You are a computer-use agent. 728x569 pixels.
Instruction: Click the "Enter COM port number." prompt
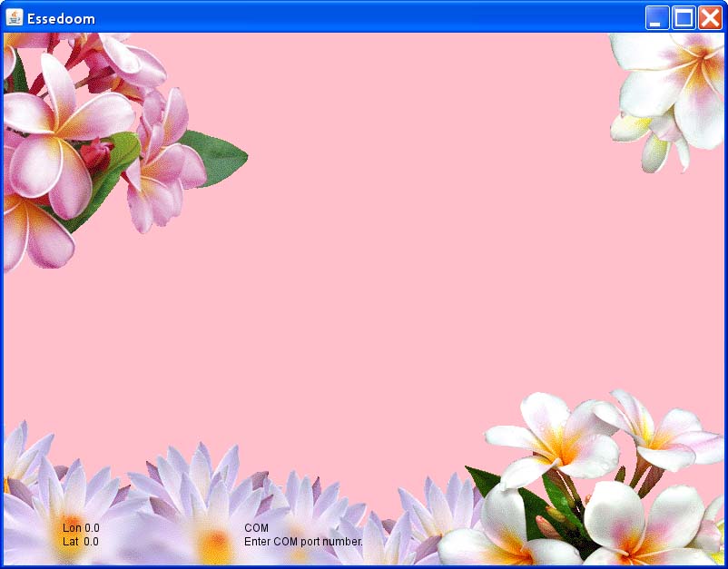click(303, 542)
